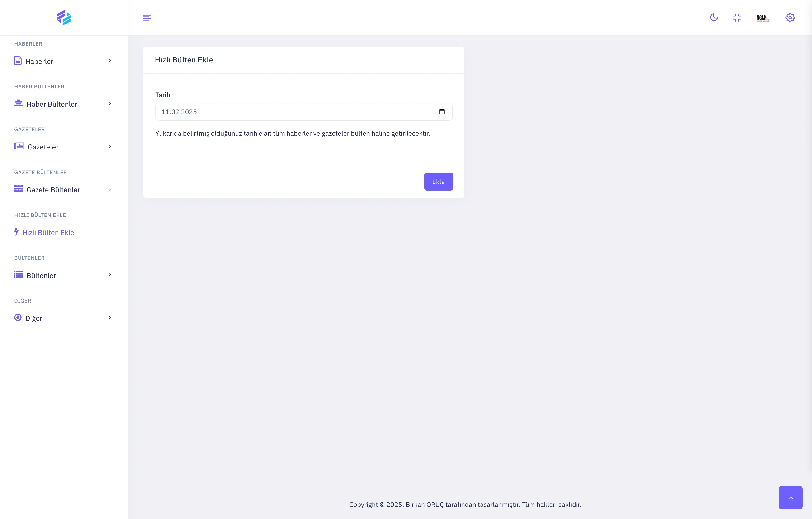Expand the Haberler submenu chevron

tap(110, 61)
